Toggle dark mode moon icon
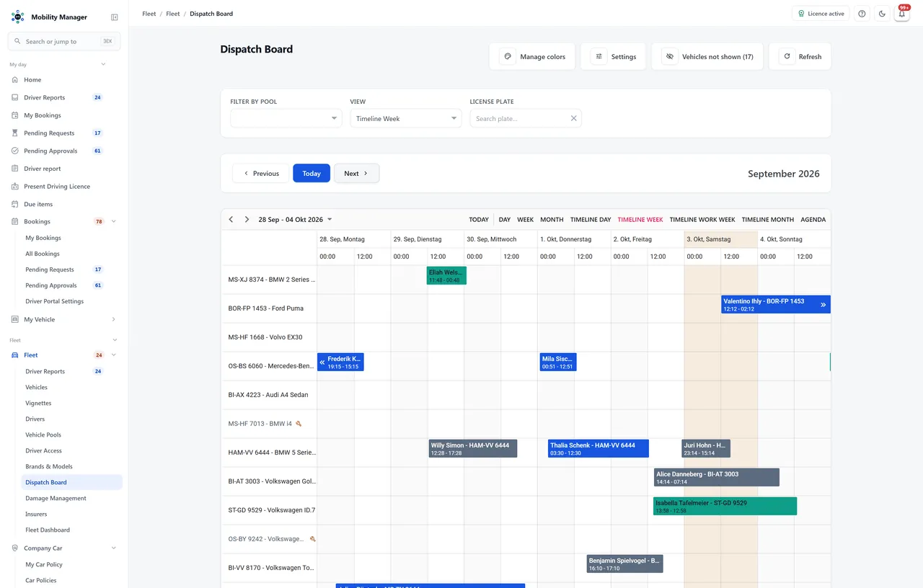923x588 pixels. point(882,14)
